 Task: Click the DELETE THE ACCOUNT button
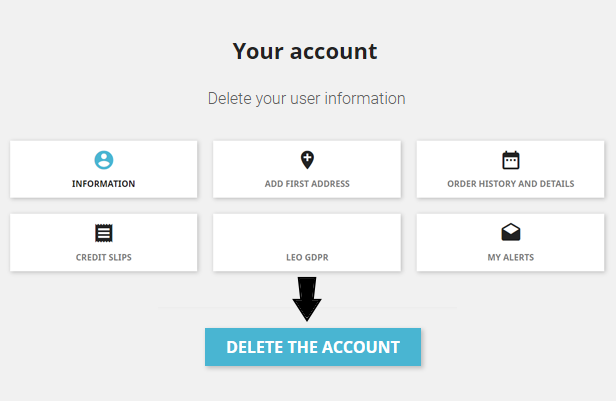point(313,347)
